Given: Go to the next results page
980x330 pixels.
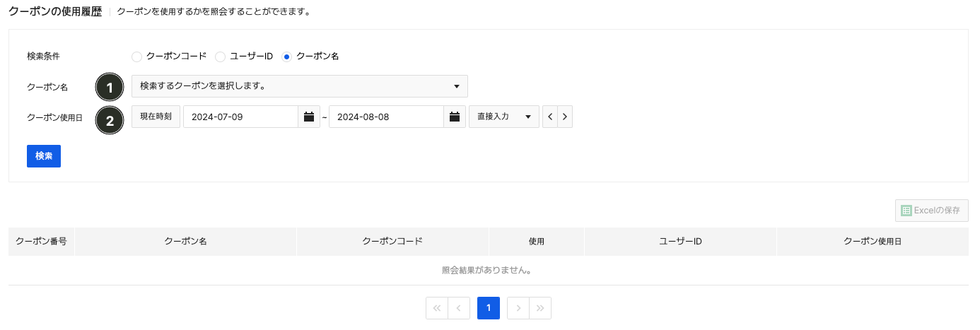Looking at the screenshot, I should pyautogui.click(x=518, y=308).
